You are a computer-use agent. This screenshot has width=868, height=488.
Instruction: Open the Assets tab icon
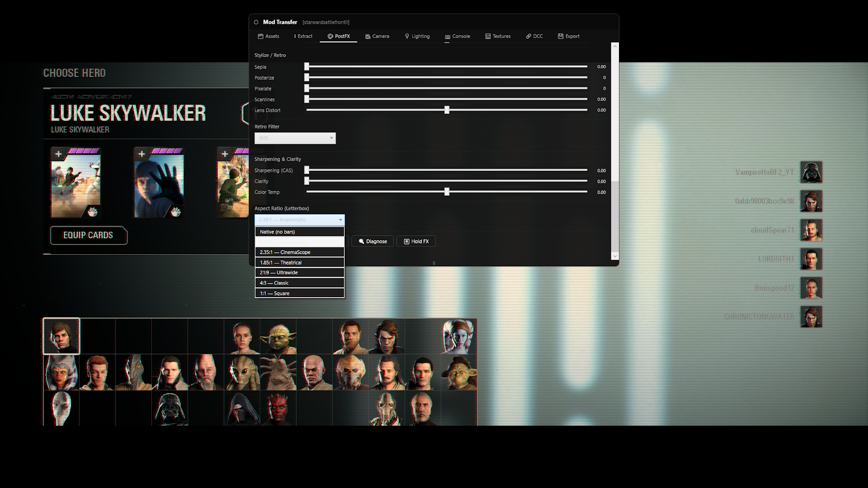[260, 36]
